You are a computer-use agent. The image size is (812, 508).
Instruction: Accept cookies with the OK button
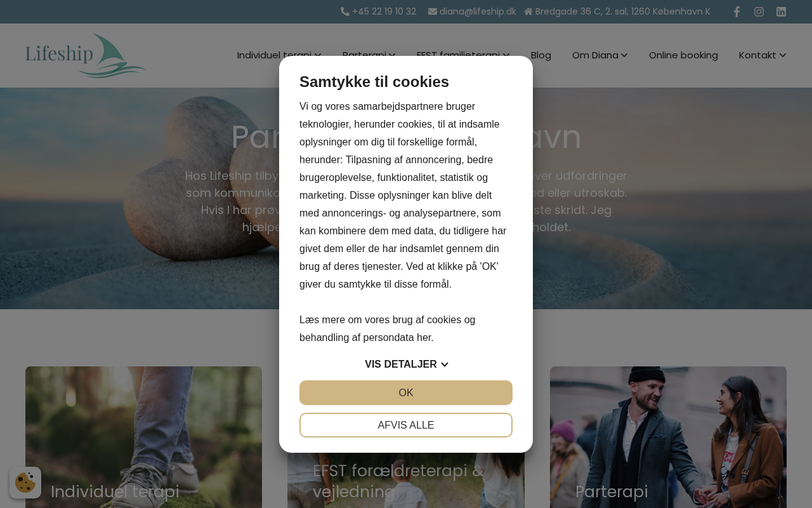coord(406,393)
